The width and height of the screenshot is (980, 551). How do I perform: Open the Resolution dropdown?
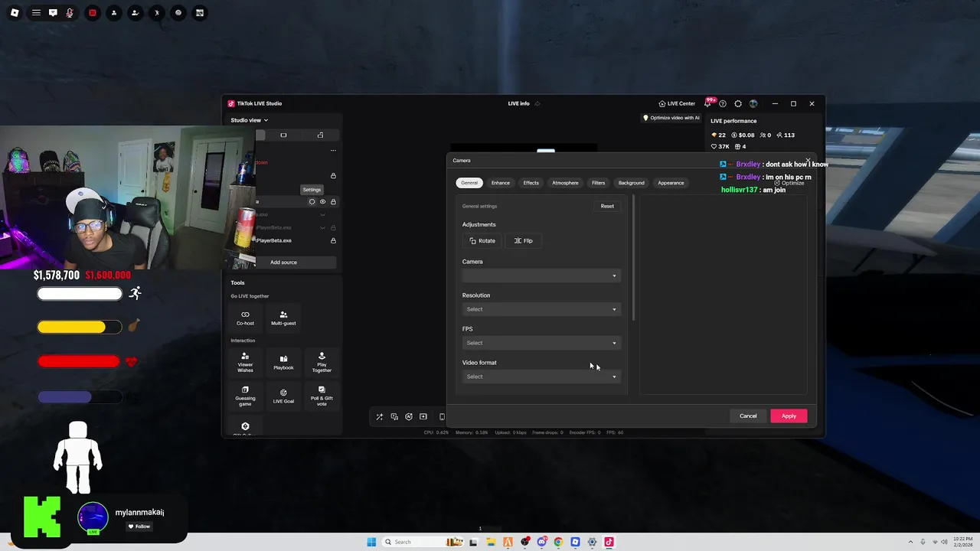[541, 309]
